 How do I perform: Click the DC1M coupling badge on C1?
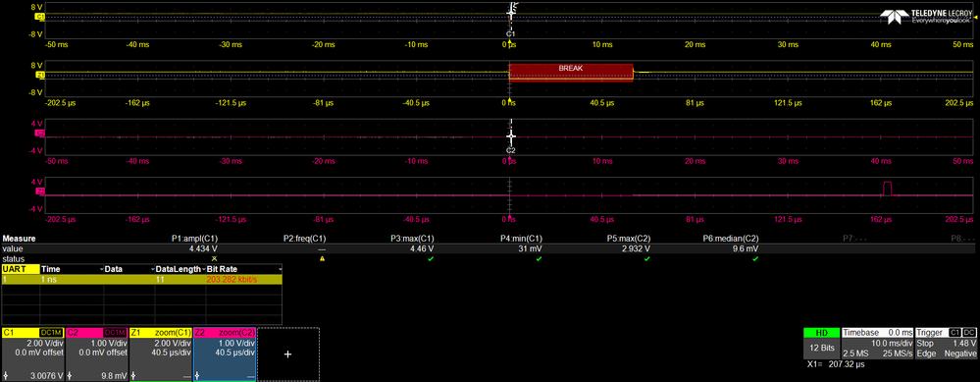pos(51,333)
